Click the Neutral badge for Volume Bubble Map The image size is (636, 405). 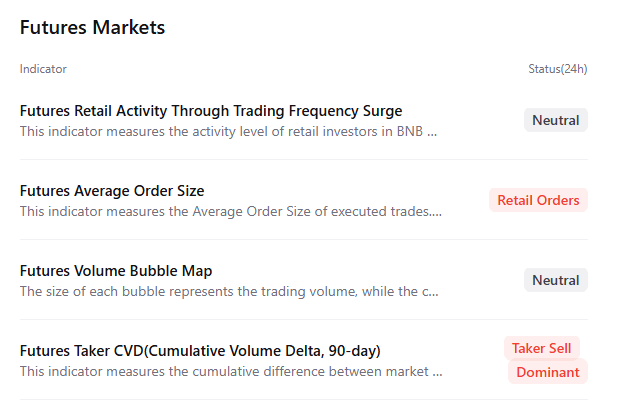pos(555,280)
